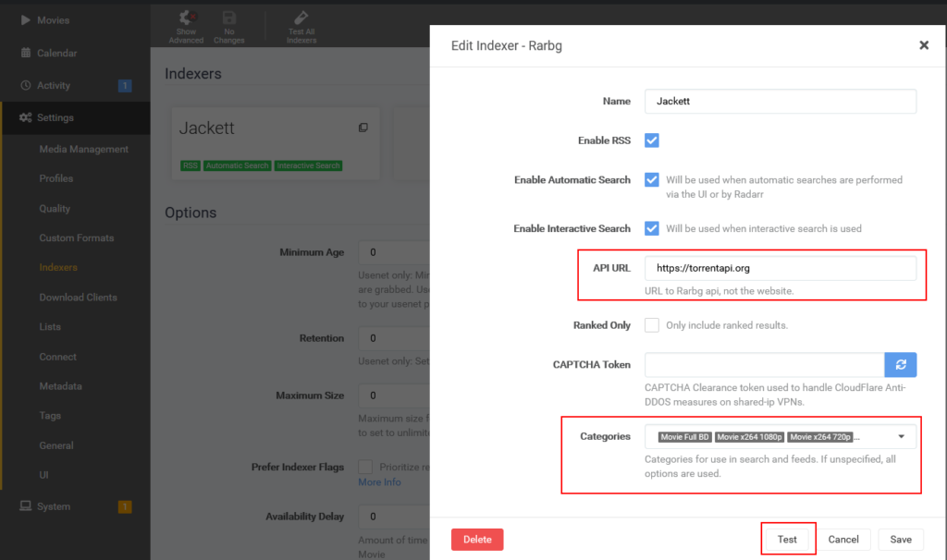Image resolution: width=947 pixels, height=560 pixels.
Task: Click the red Delete button
Action: click(x=477, y=540)
